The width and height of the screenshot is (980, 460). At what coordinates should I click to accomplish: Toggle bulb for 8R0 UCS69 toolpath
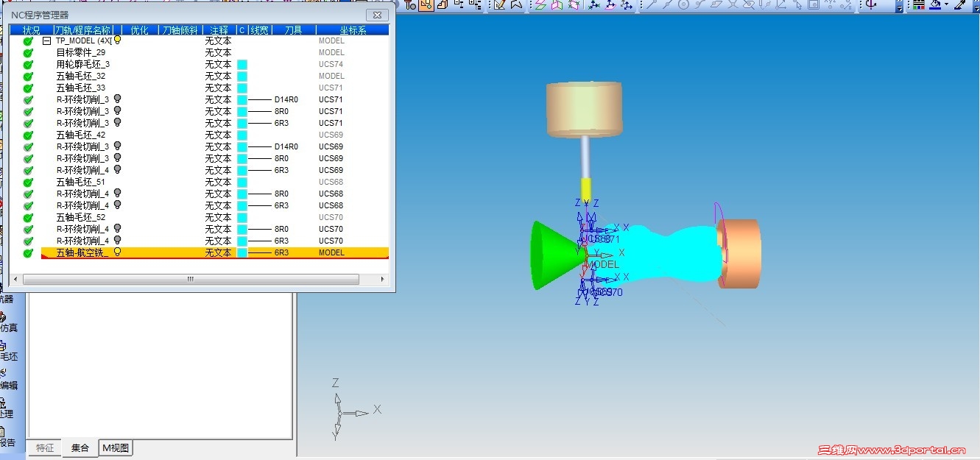click(x=117, y=158)
